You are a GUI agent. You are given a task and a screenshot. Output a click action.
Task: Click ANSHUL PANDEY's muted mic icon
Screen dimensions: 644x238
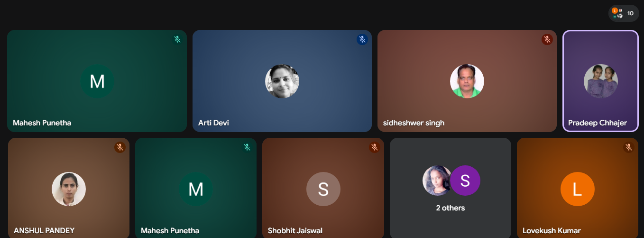click(x=120, y=147)
